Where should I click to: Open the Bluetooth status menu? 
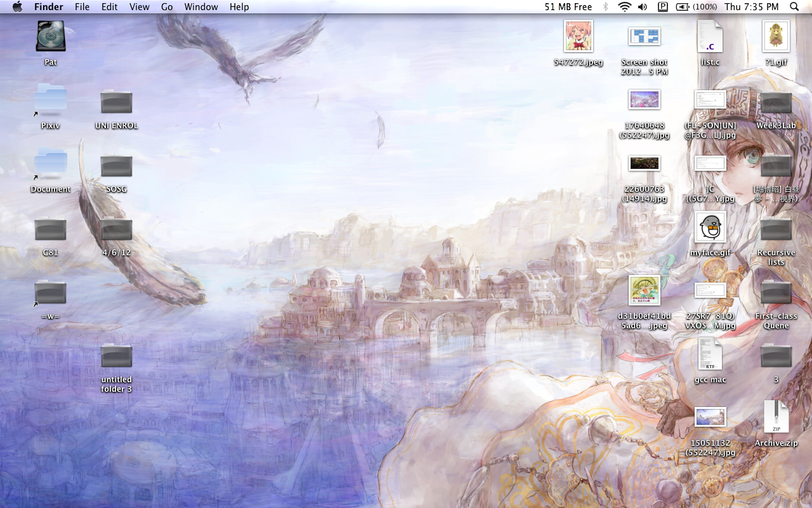coord(606,7)
